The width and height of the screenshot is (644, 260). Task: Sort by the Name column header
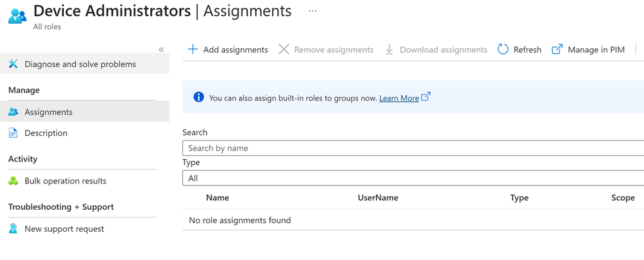217,198
